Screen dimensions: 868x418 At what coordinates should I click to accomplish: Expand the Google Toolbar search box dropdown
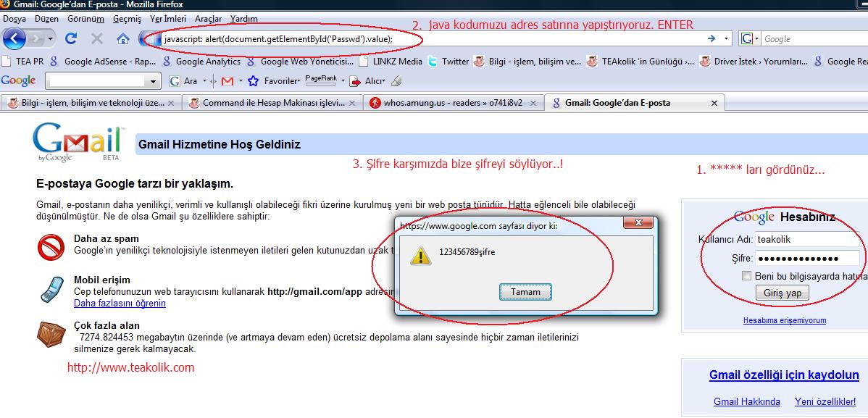click(154, 81)
